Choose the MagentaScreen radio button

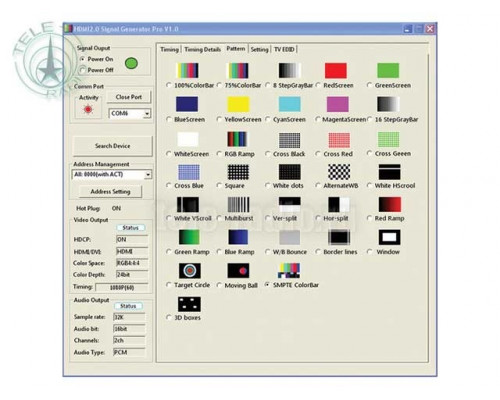317,119
